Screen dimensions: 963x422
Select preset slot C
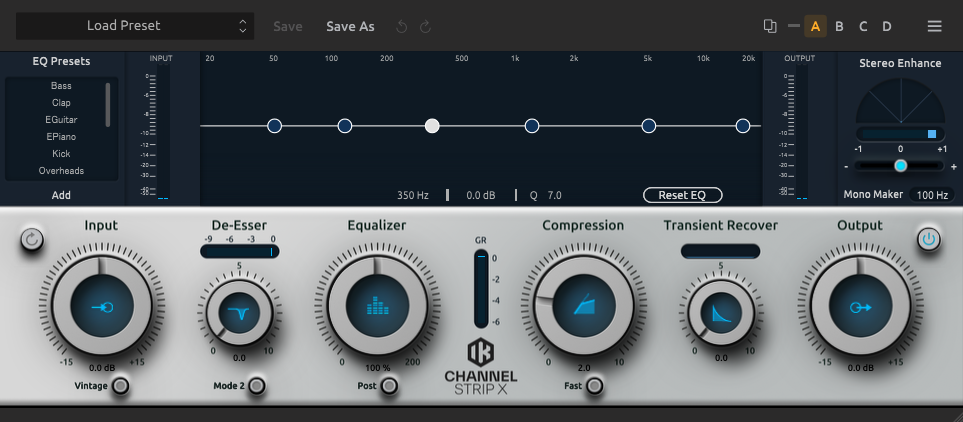tap(863, 26)
